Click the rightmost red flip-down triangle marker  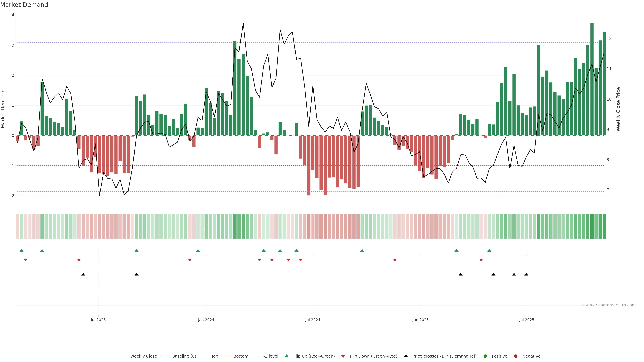pos(481,260)
